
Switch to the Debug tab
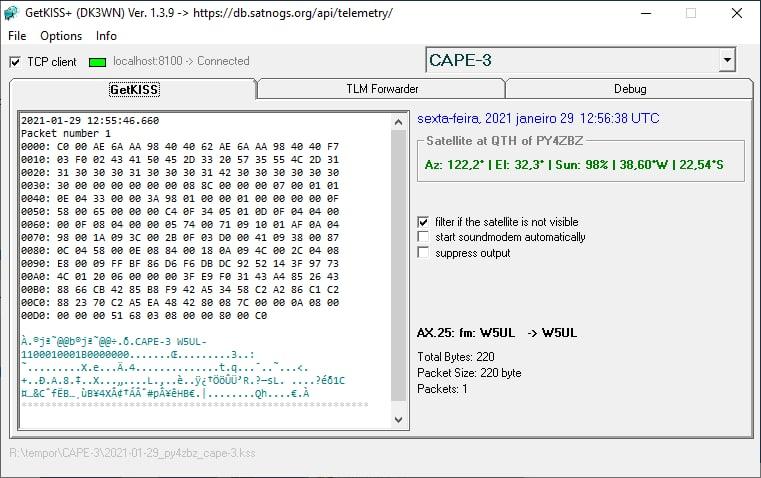tap(629, 89)
